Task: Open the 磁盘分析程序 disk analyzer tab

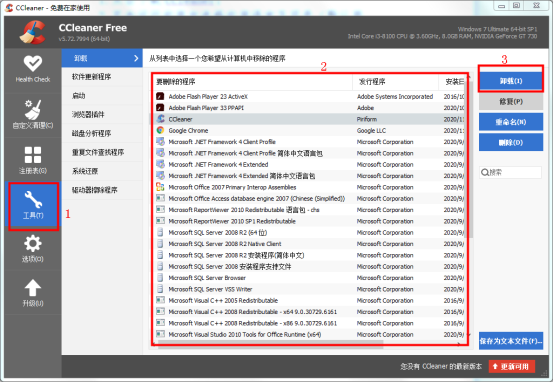Action: pyautogui.click(x=102, y=133)
